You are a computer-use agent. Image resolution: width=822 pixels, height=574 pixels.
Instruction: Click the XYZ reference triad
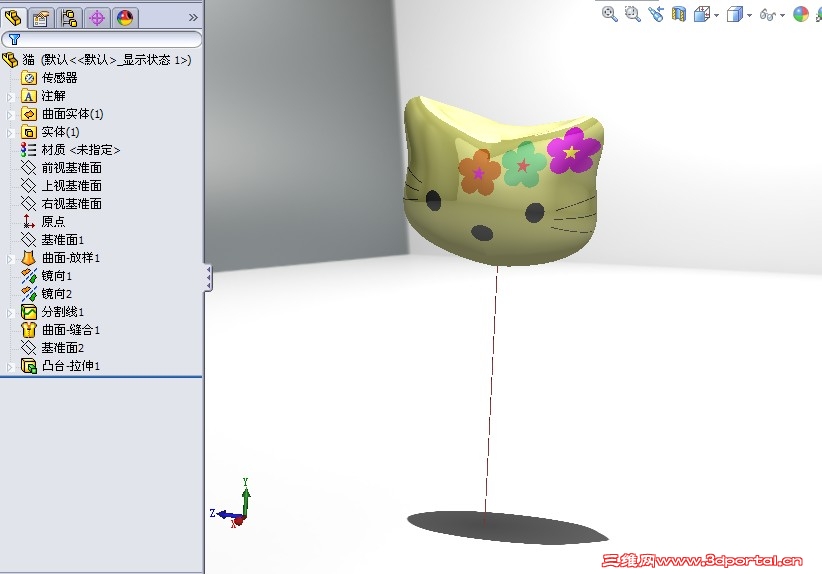232,502
